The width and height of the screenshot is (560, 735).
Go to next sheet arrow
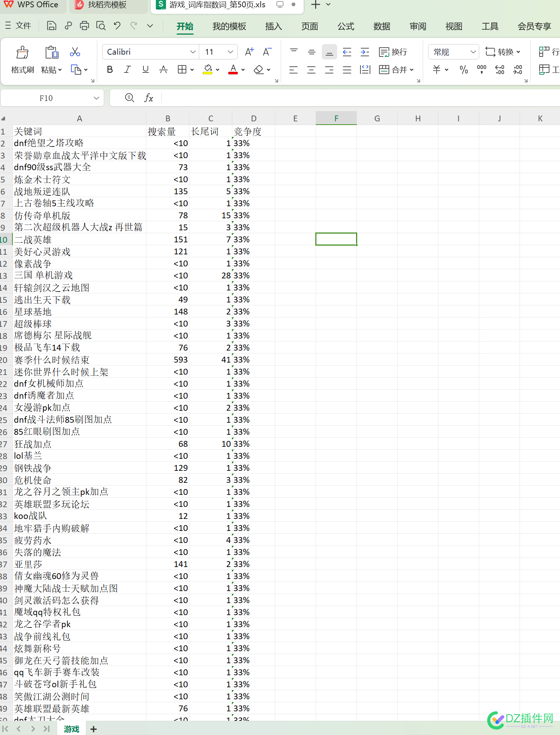point(33,728)
